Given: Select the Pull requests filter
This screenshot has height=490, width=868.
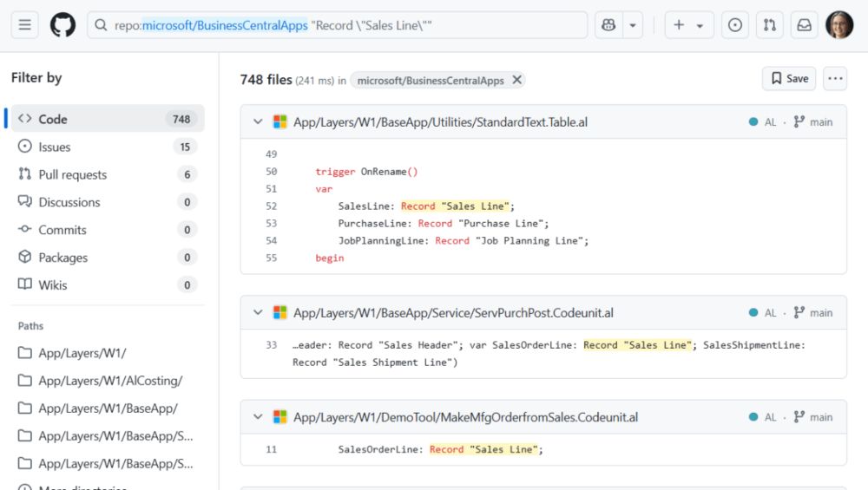Looking at the screenshot, I should (x=108, y=174).
